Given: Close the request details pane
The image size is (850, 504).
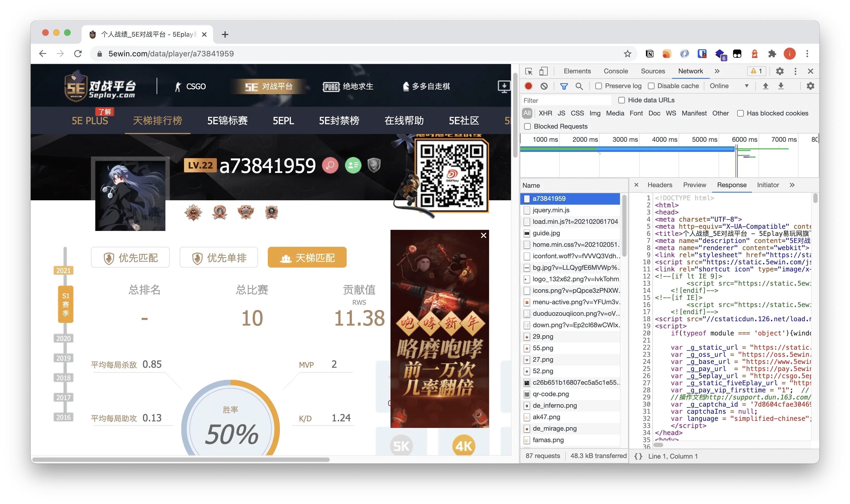Looking at the screenshot, I should 636,185.
